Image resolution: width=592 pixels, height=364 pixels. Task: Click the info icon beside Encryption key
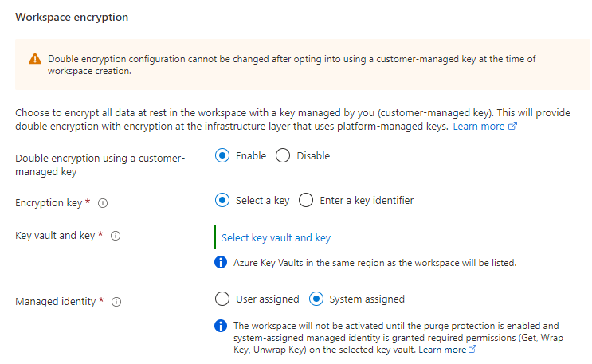click(x=103, y=203)
